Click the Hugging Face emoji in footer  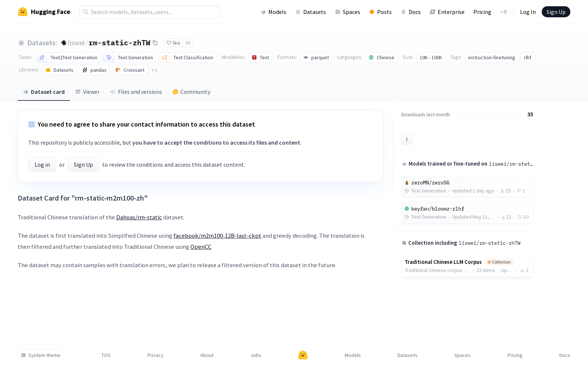click(303, 355)
